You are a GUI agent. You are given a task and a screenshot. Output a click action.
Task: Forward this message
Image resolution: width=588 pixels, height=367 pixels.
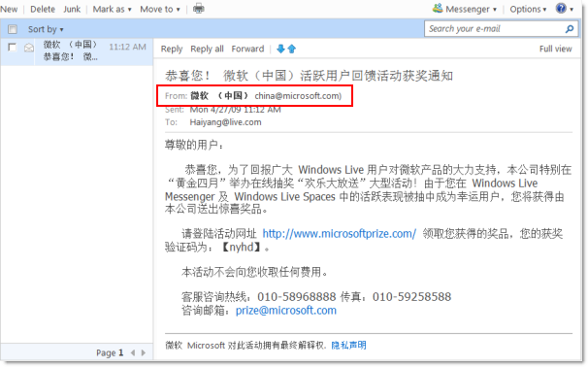pyautogui.click(x=247, y=49)
